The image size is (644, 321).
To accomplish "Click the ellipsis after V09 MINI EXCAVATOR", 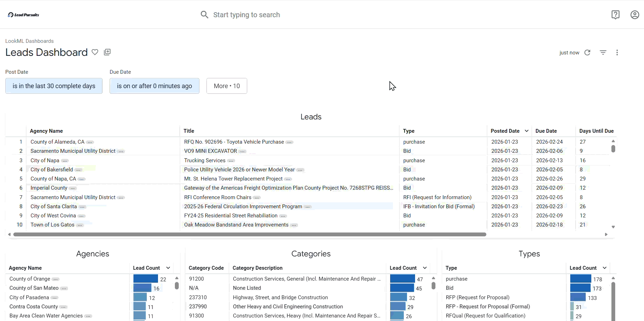I will click(x=243, y=151).
